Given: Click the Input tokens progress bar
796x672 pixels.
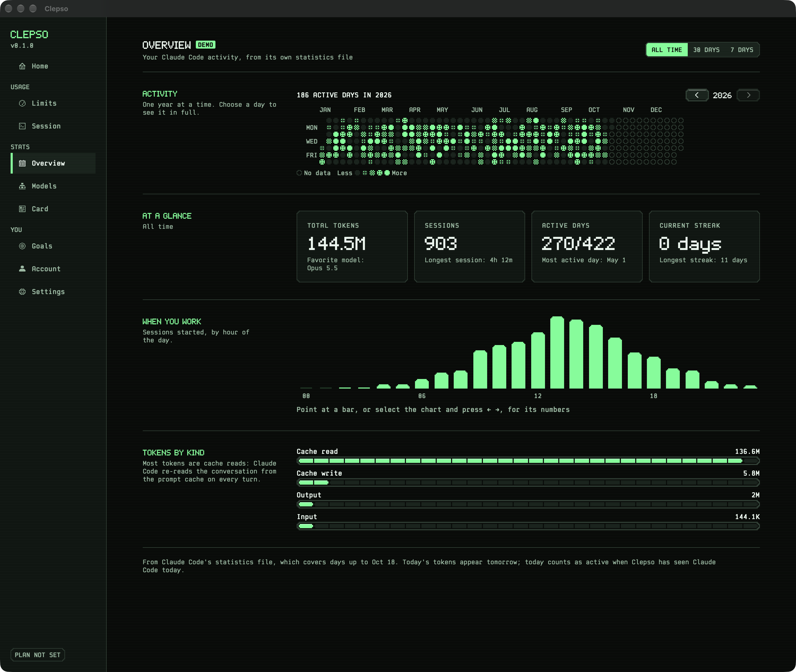Looking at the screenshot, I should 528,526.
